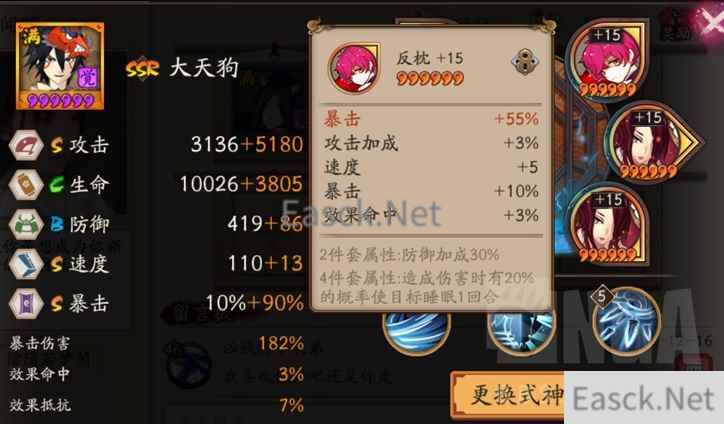Click the 效果抵抗 7% stat row
The height and width of the screenshot is (424, 724).
(157, 406)
